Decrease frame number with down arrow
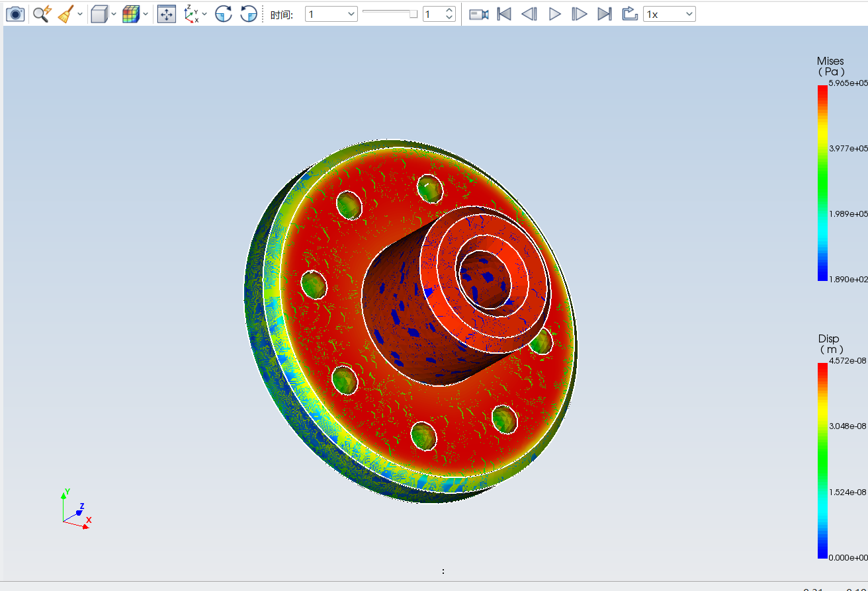Image resolution: width=868 pixels, height=591 pixels. (x=450, y=18)
